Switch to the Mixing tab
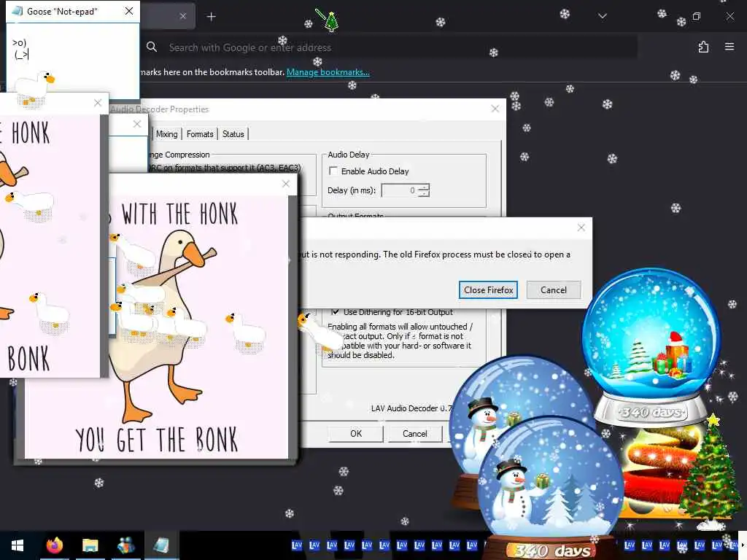 (x=167, y=134)
